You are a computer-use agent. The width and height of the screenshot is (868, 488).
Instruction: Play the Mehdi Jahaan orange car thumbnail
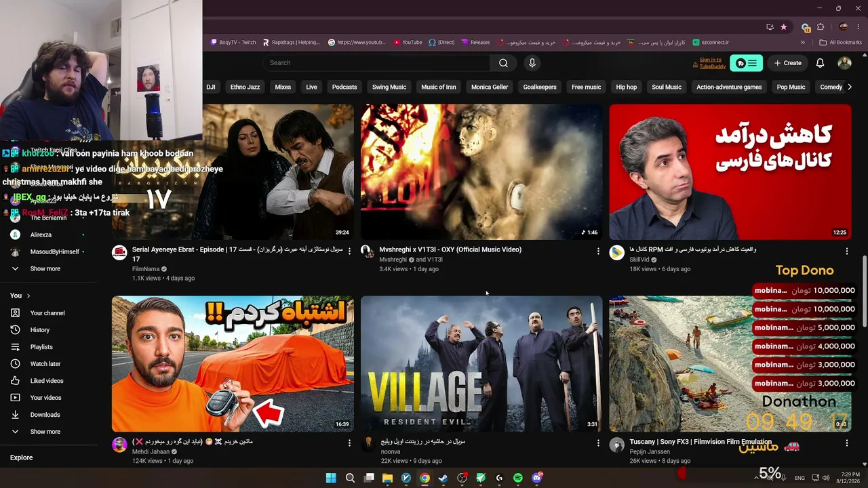pyautogui.click(x=233, y=364)
